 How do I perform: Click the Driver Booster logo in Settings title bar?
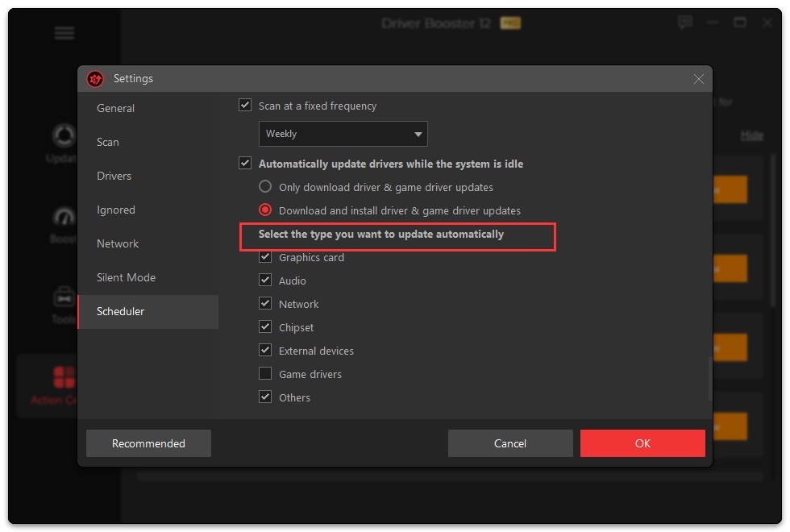(x=95, y=79)
